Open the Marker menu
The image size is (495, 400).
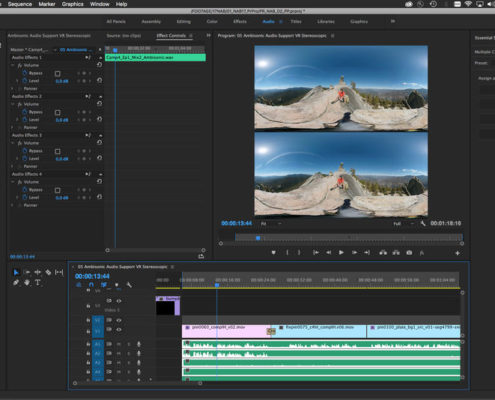coord(47,4)
